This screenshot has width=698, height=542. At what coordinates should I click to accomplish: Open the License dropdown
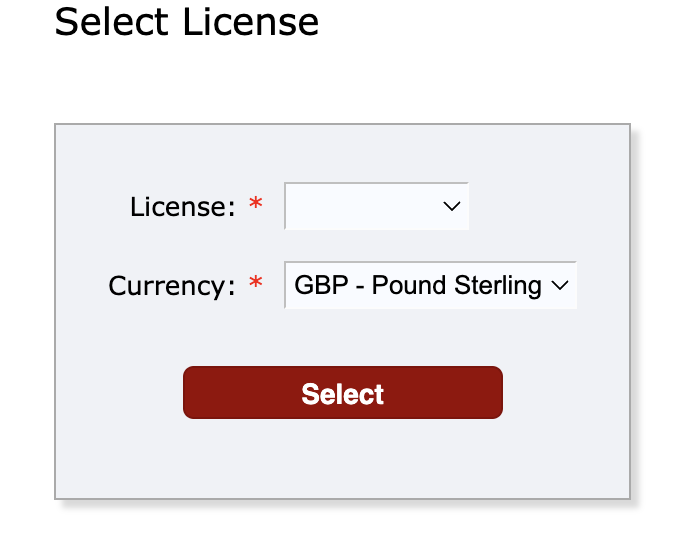[x=376, y=206]
